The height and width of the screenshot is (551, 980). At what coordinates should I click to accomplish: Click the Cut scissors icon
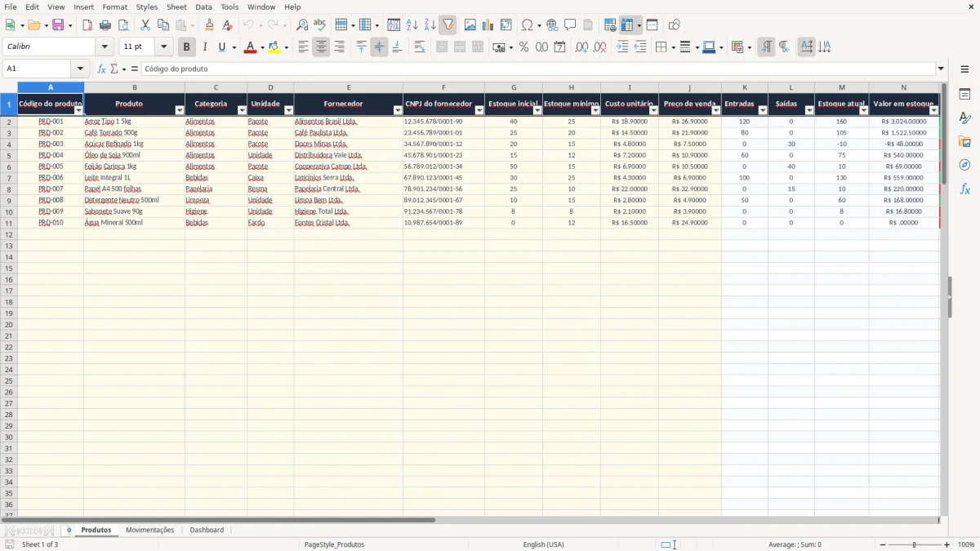click(145, 25)
